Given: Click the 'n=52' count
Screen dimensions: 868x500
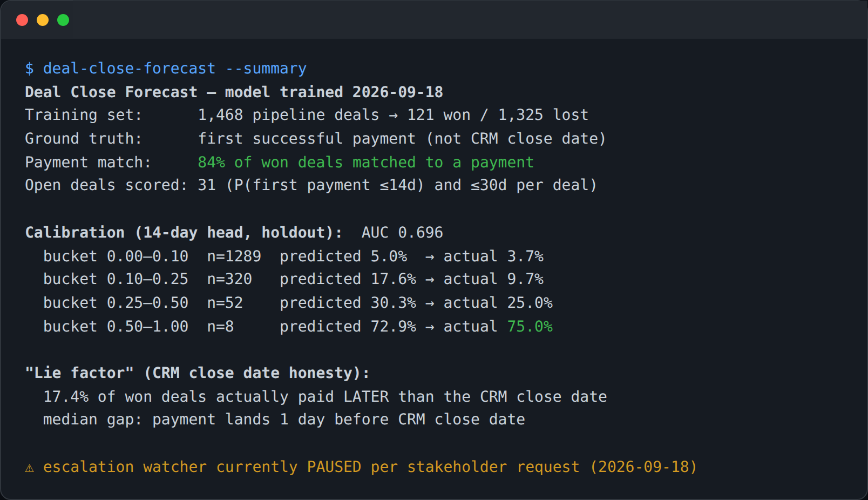Looking at the screenshot, I should click(225, 303).
